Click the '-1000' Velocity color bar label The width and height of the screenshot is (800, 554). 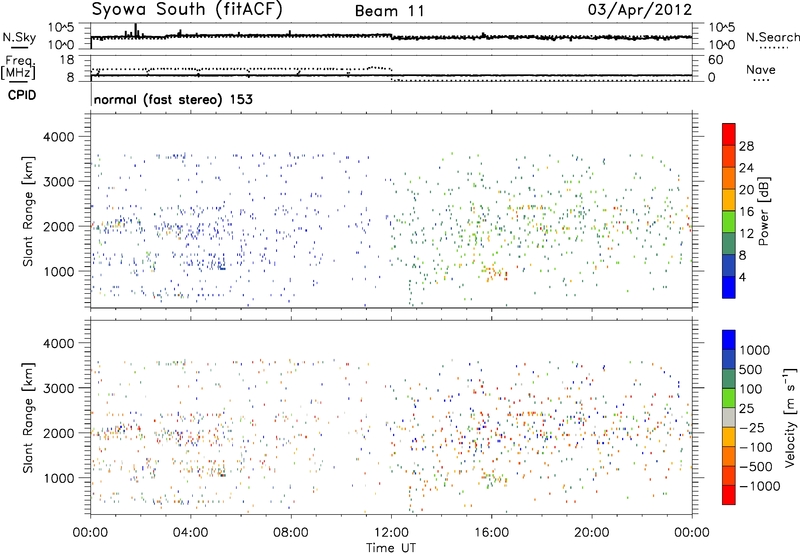(x=760, y=486)
